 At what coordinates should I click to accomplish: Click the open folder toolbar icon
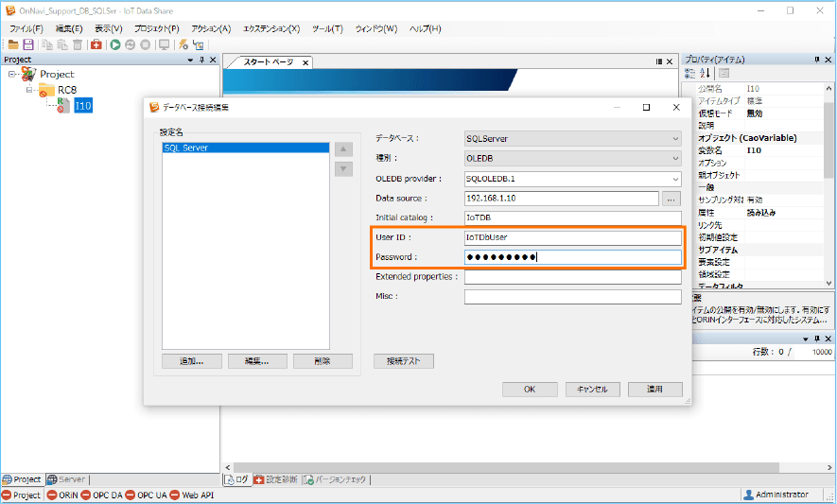pos(13,44)
